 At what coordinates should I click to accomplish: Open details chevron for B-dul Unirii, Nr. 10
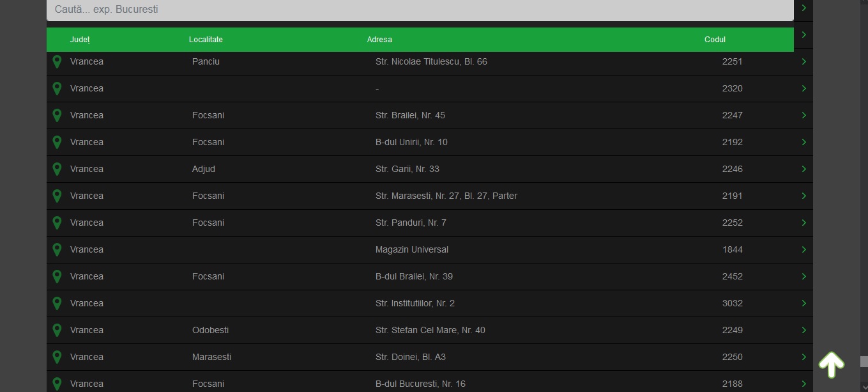[x=803, y=142]
